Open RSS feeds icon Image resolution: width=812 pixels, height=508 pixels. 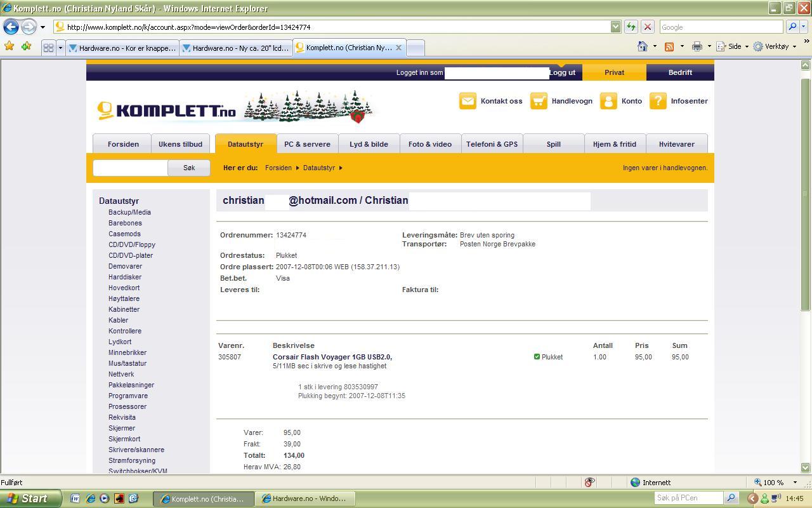click(x=669, y=46)
